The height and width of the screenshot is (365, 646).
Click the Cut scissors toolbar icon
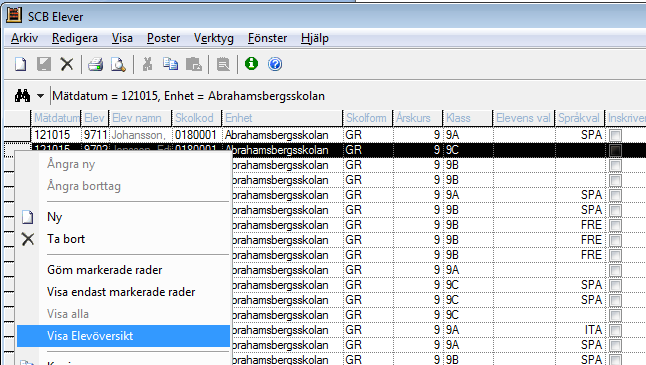tap(147, 64)
